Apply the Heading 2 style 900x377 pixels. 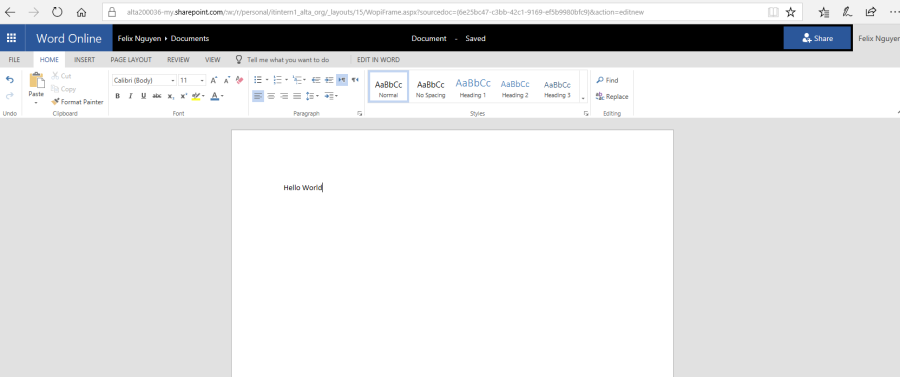coord(515,87)
